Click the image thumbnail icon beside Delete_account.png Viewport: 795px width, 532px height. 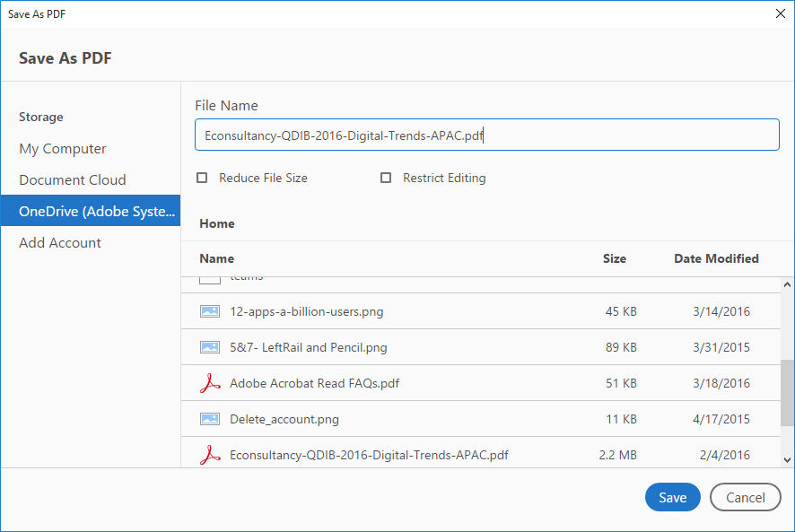click(210, 418)
